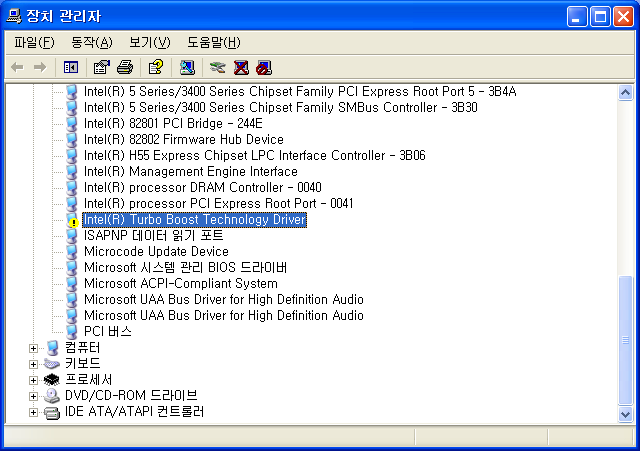Minimize the 장치 관리자 window
This screenshot has width=640, height=451.
576,17
